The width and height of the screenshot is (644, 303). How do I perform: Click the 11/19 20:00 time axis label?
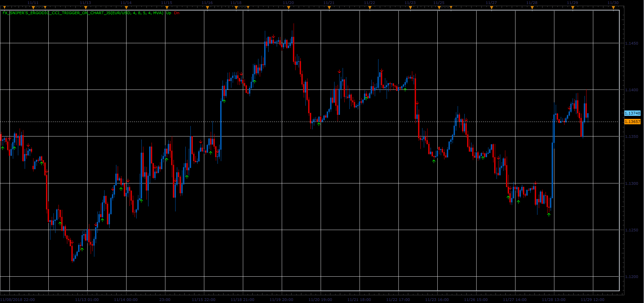tap(281, 300)
